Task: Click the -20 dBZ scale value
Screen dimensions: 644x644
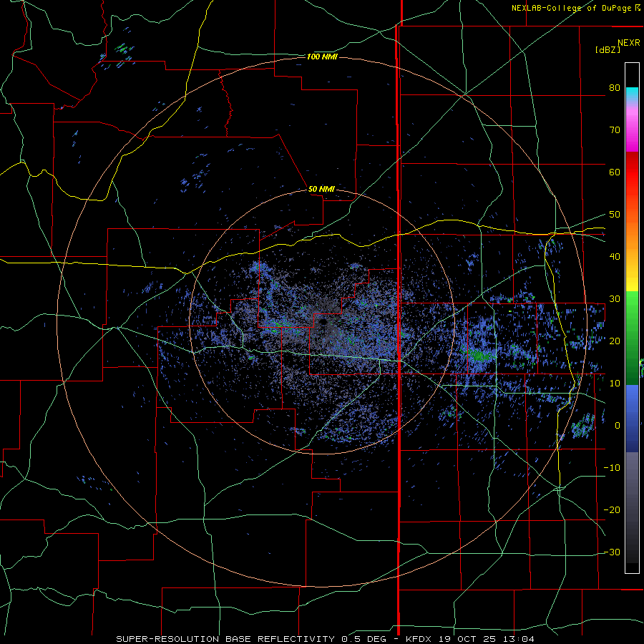Action: click(612, 509)
